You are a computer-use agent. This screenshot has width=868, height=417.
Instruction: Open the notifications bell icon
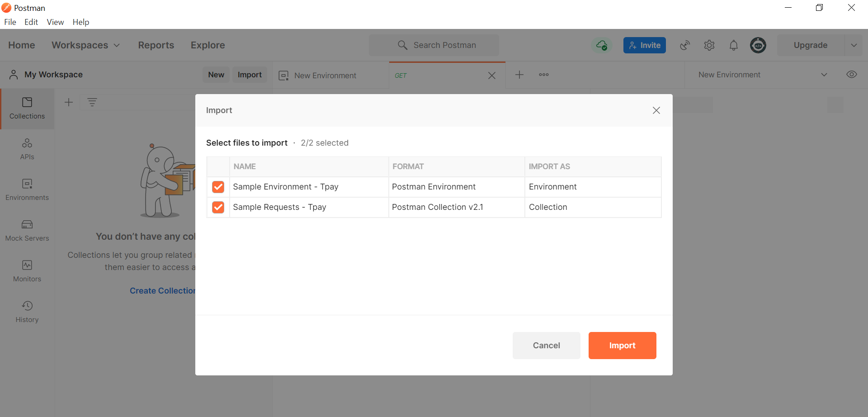point(734,45)
